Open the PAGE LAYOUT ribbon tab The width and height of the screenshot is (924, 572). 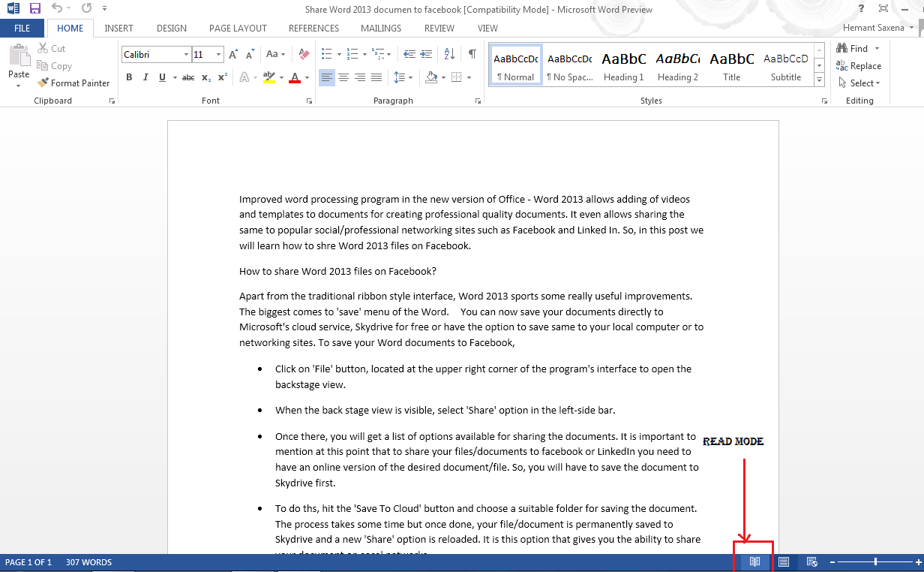pos(238,29)
